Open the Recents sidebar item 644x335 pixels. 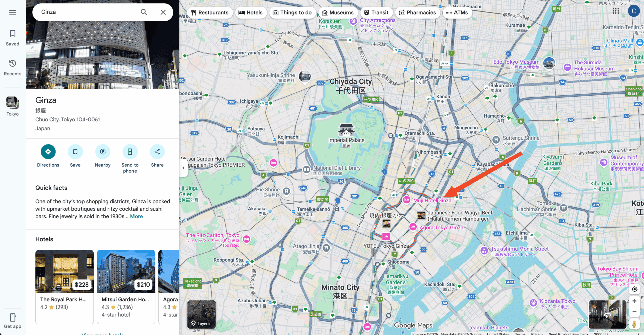13,67
